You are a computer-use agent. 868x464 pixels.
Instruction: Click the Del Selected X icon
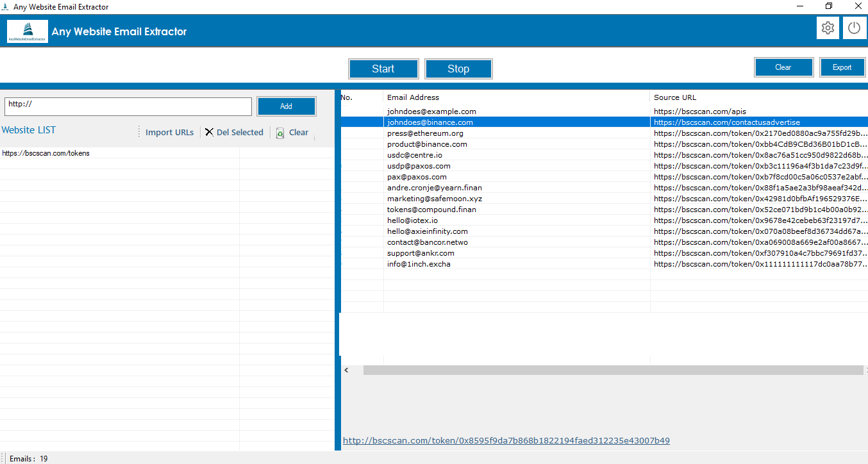tap(209, 132)
